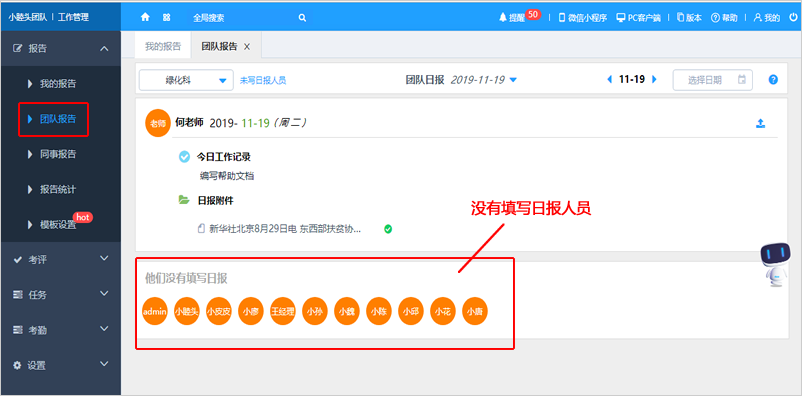The image size is (802, 396).
Task: Click the global search magnifier icon
Action: tap(302, 18)
